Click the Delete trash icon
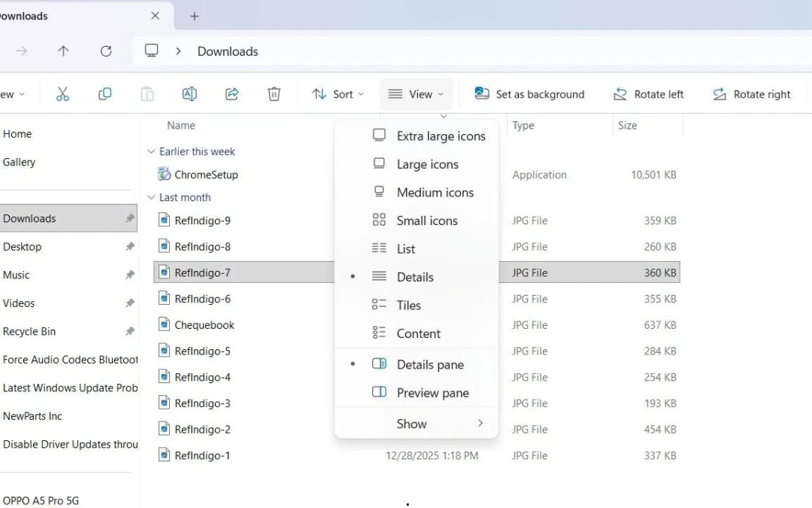812x508 pixels. (x=274, y=93)
